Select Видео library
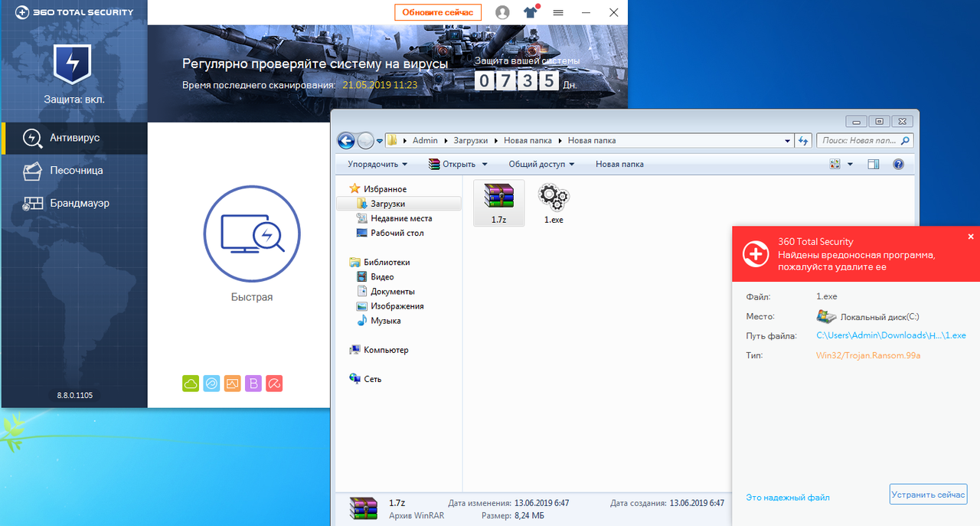Image resolution: width=980 pixels, height=526 pixels. click(382, 276)
